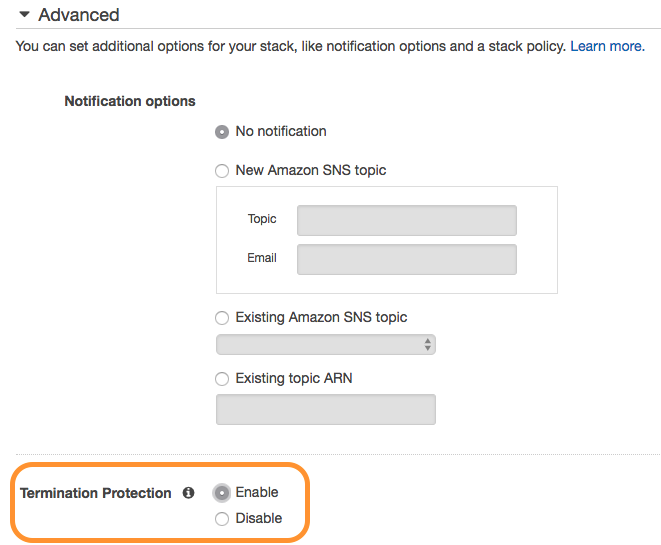Select the No notification option
The width and height of the screenshot is (661, 545).
click(222, 132)
